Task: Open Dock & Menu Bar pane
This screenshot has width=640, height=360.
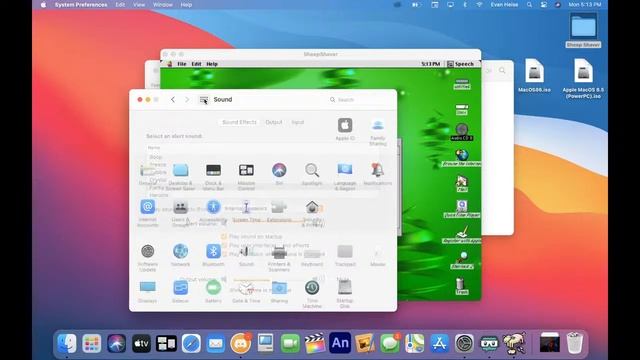Action: pyautogui.click(x=213, y=177)
